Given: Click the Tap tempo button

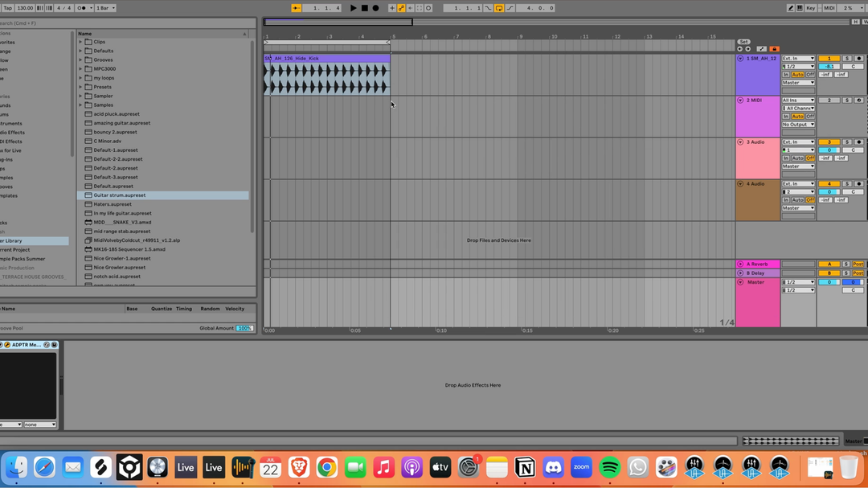Looking at the screenshot, I should (6, 8).
